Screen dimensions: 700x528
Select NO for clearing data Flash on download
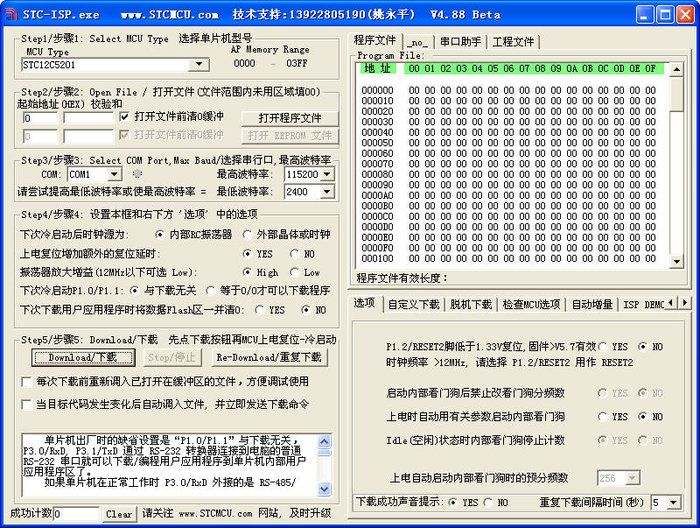click(306, 310)
